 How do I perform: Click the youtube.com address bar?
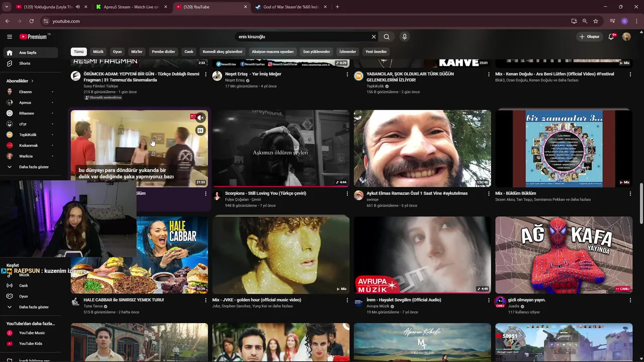pyautogui.click(x=305, y=21)
